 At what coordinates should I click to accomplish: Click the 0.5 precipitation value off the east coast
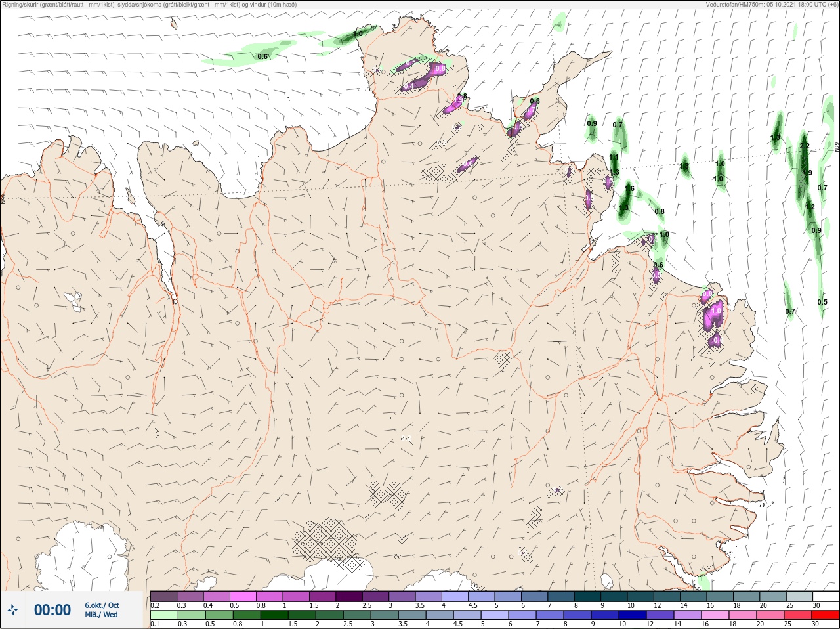(822, 302)
